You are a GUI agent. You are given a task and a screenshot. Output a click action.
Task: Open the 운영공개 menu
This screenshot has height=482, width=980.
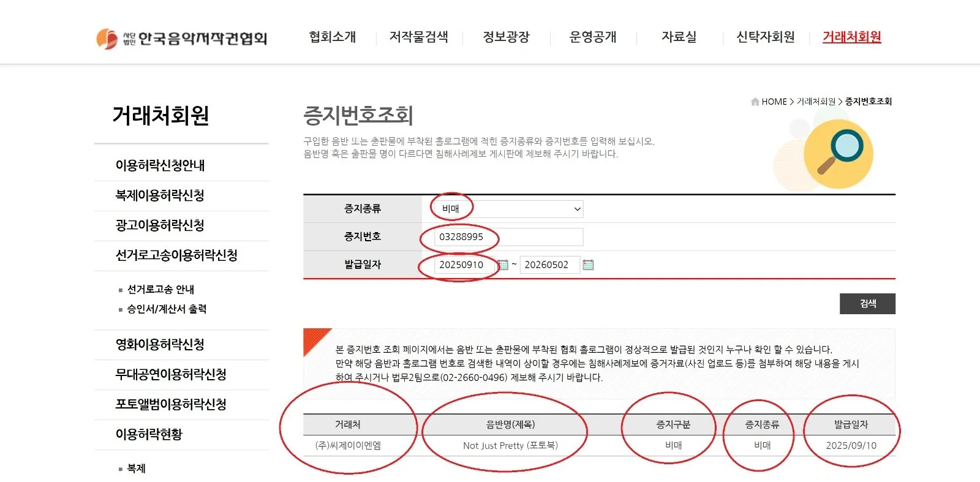point(592,37)
